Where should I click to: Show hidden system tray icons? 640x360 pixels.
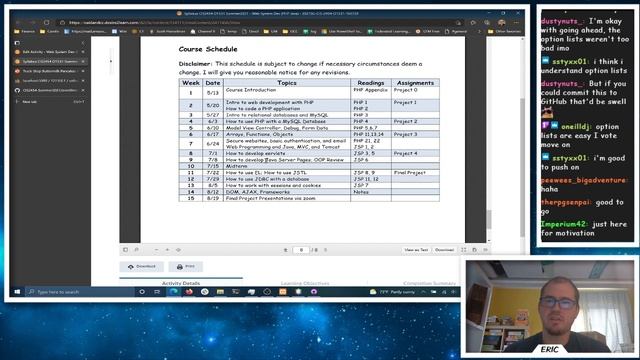[x=423, y=292]
